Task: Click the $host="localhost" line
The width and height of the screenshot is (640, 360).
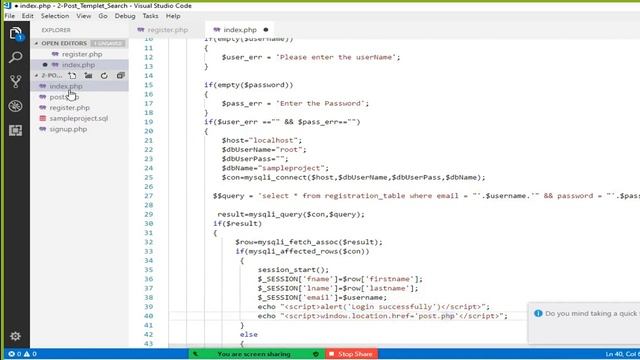Action: click(262, 140)
